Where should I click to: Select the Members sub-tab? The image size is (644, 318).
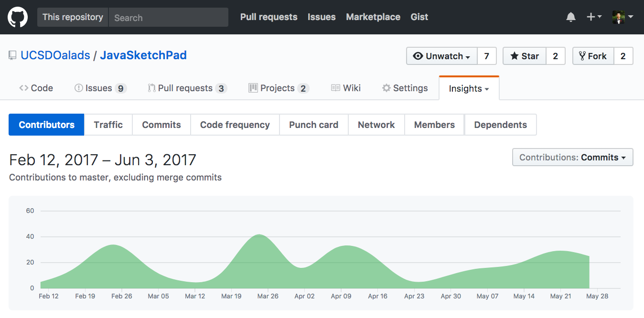tap(434, 125)
